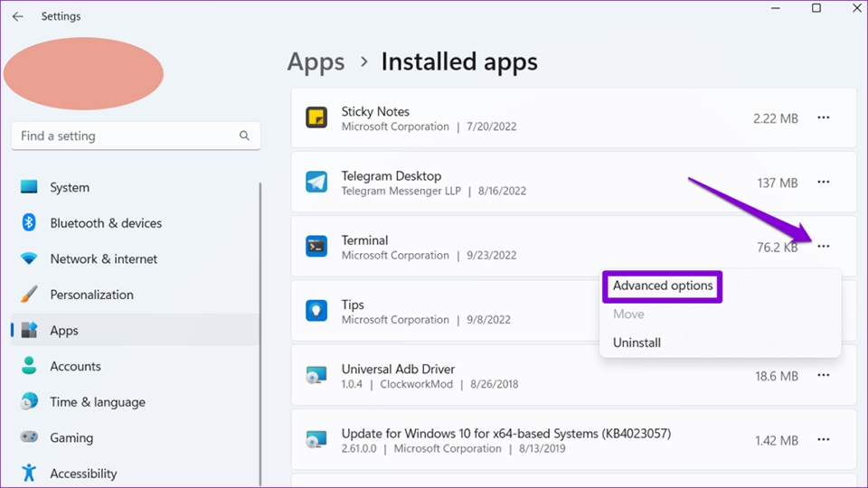Click the 1.42 MB size value
Image resolution: width=868 pixels, height=488 pixels.
[777, 440]
